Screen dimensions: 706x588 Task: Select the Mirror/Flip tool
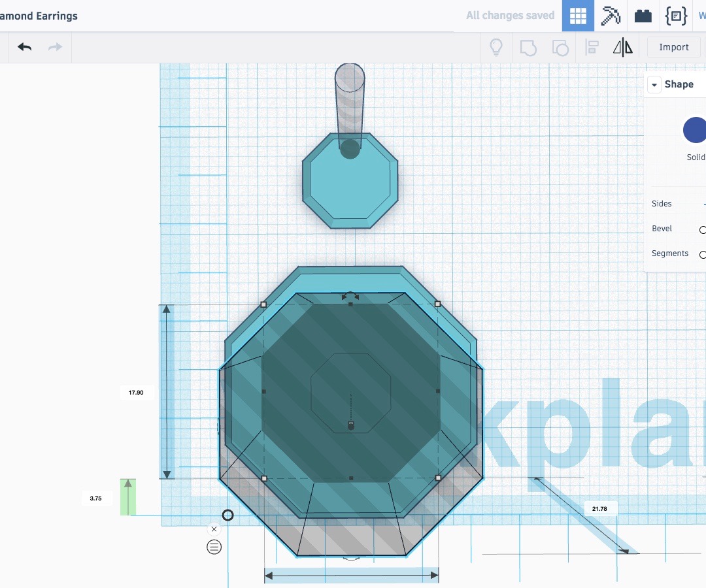click(x=622, y=46)
